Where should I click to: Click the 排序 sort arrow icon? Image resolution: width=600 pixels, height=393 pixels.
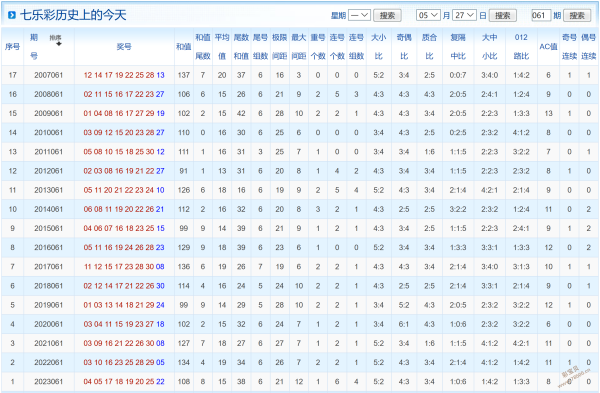pos(59,44)
